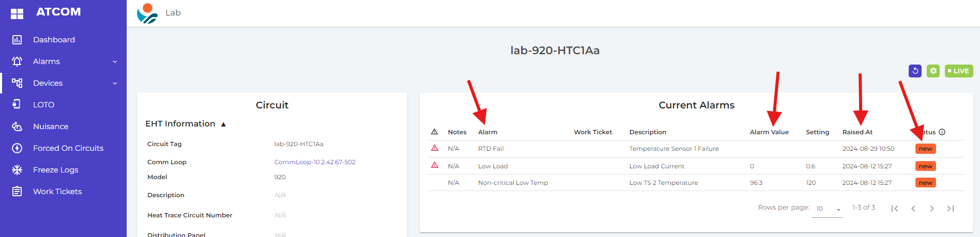The width and height of the screenshot is (980, 237).
Task: Go to the next alarms page
Action: 931,209
